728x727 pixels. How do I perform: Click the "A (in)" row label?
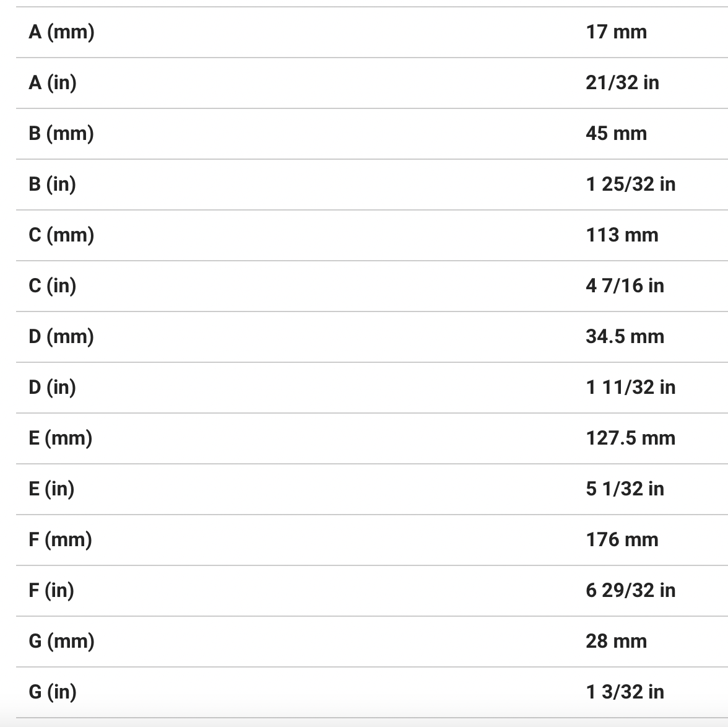click(x=53, y=82)
